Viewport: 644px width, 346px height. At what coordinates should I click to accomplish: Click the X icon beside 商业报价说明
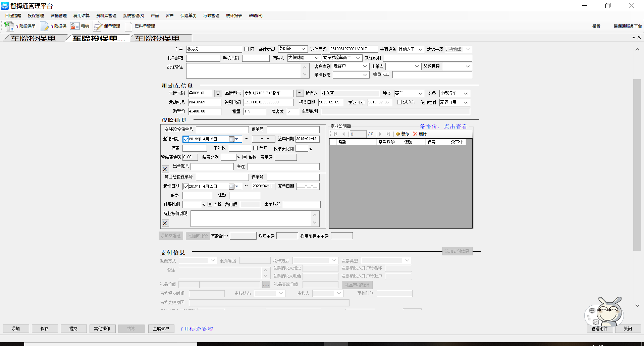tap(165, 223)
